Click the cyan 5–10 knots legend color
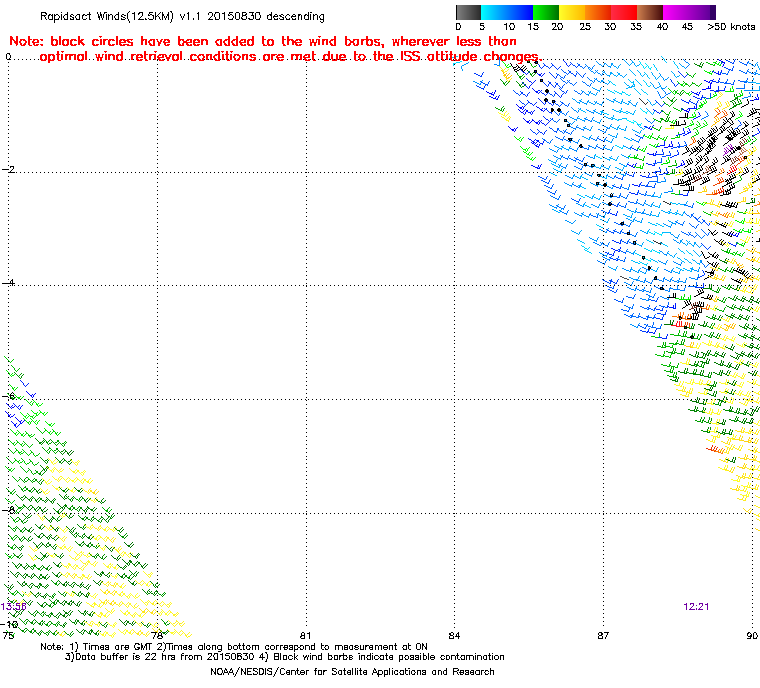 pyautogui.click(x=494, y=13)
